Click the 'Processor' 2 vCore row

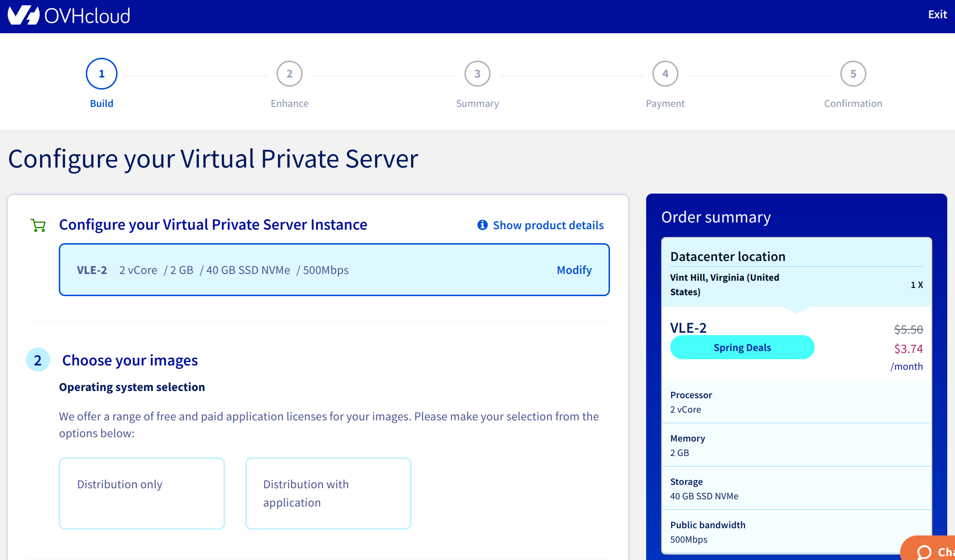[x=796, y=402]
